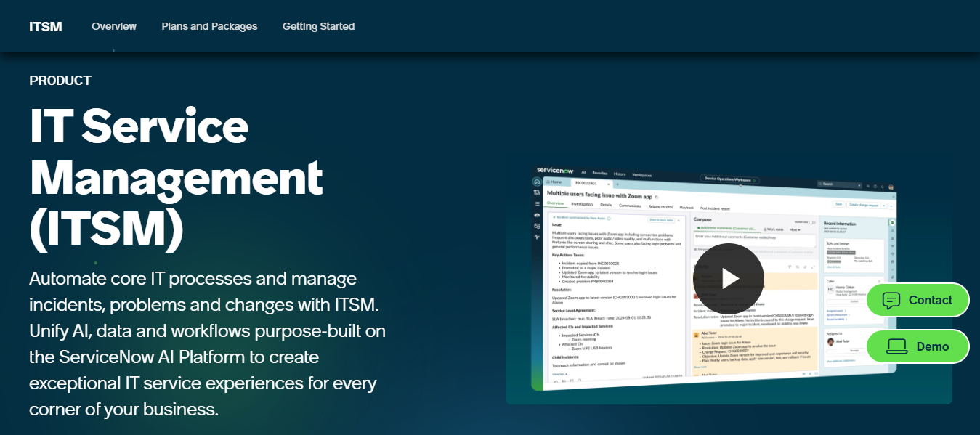Switch to the Overview tab
Screen dimensions: 980x435
[114, 26]
